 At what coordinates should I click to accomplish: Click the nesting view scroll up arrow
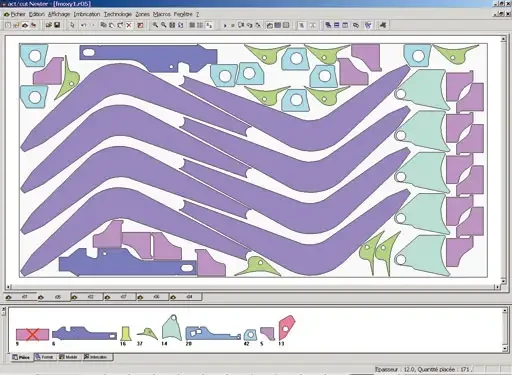coord(503,39)
